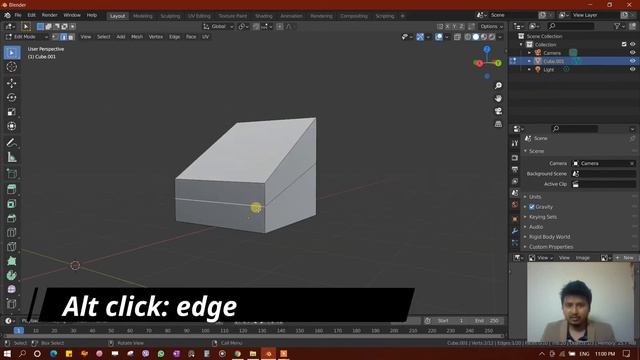Open the View Layer properties tab
The height and width of the screenshot is (360, 640).
click(x=515, y=181)
